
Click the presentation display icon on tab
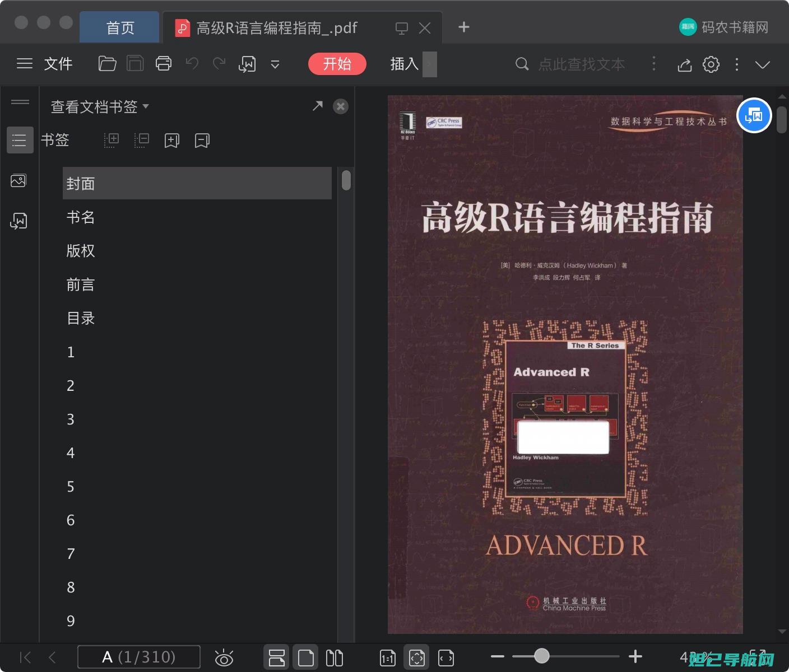tap(402, 28)
